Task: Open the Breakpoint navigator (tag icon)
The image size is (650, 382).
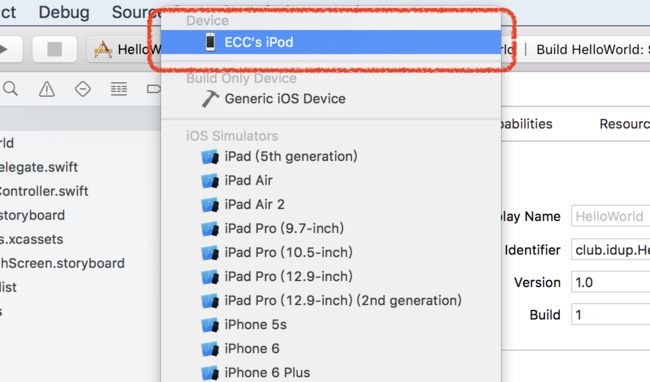Action: coord(153,89)
